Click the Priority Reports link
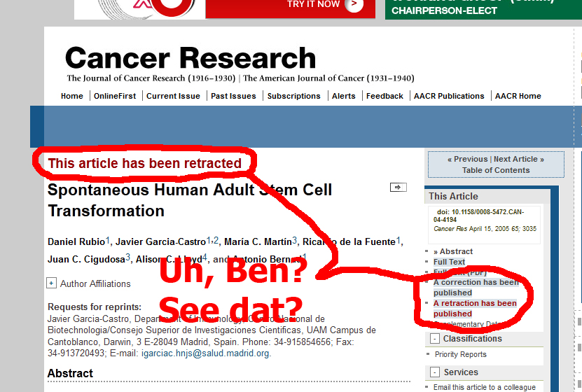This screenshot has height=392, width=582. click(460, 354)
